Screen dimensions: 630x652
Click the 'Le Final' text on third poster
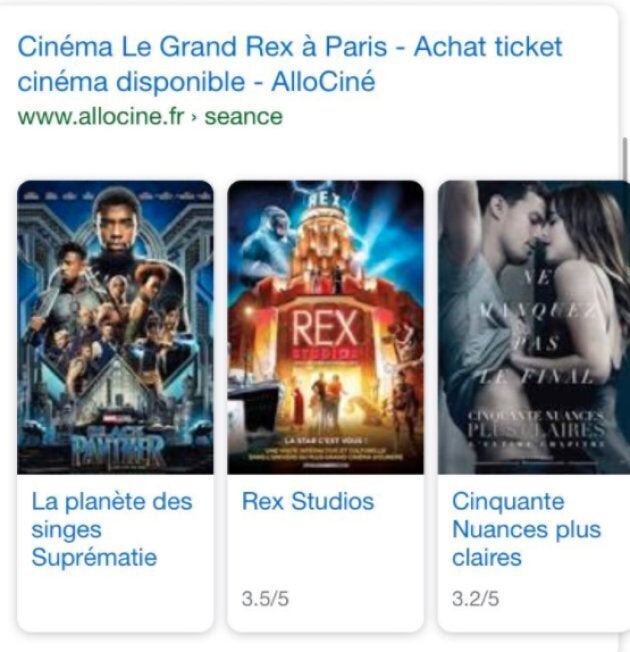tap(536, 377)
